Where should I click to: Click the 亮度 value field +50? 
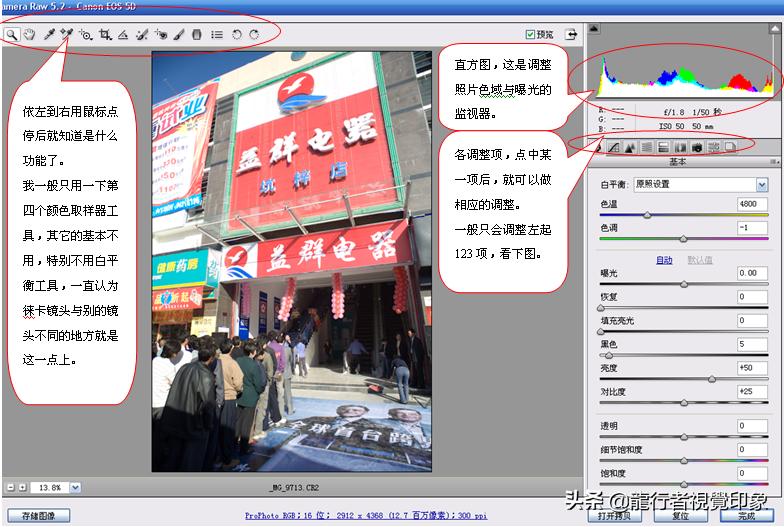[752, 368]
